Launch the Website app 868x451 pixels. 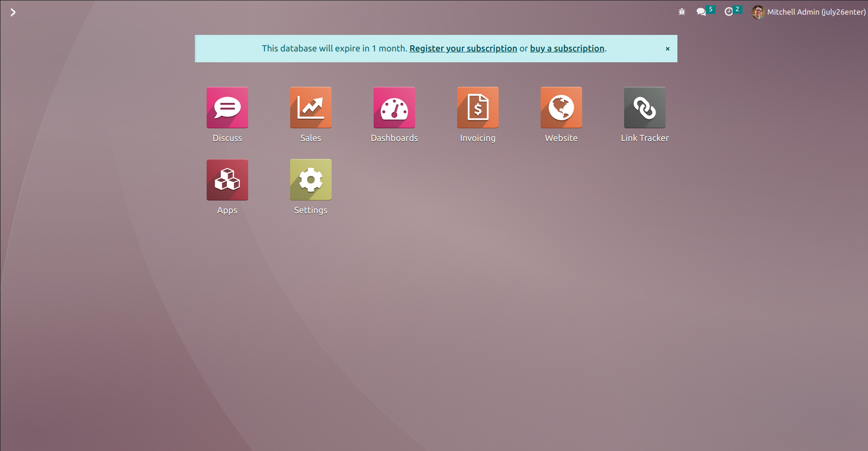[x=561, y=108]
